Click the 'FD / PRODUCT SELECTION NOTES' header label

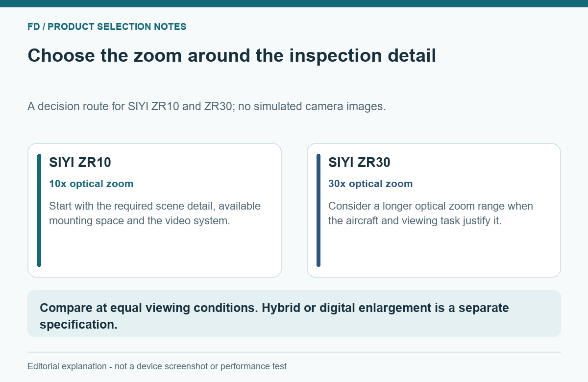click(x=107, y=27)
